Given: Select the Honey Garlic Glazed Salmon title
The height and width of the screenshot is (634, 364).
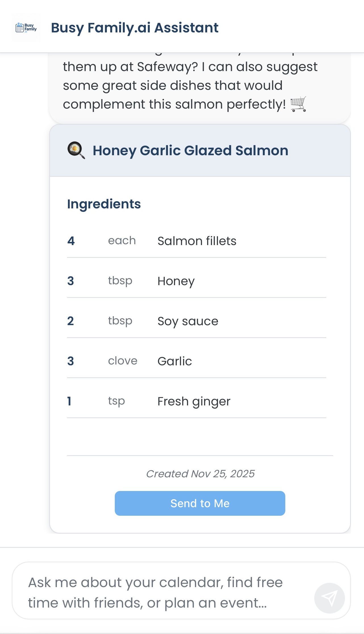Looking at the screenshot, I should [190, 151].
